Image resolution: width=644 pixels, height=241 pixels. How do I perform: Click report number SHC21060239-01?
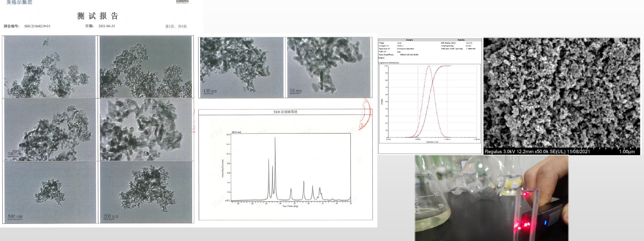pos(37,26)
